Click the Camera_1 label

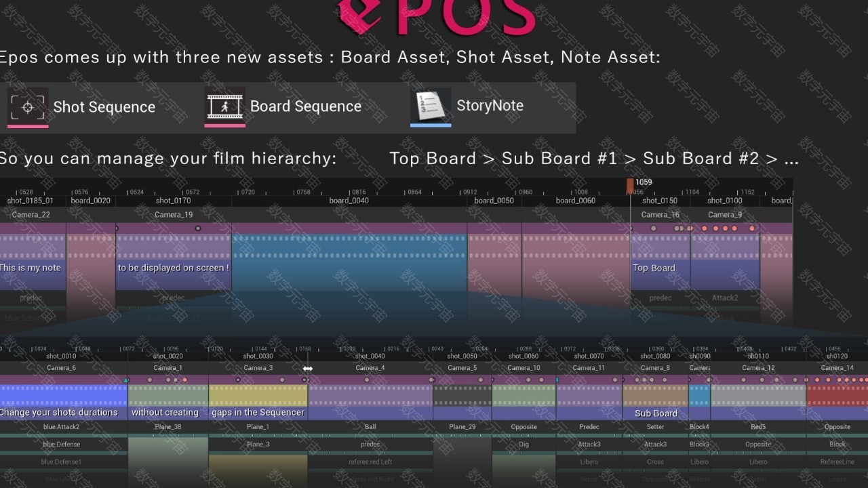click(x=167, y=368)
